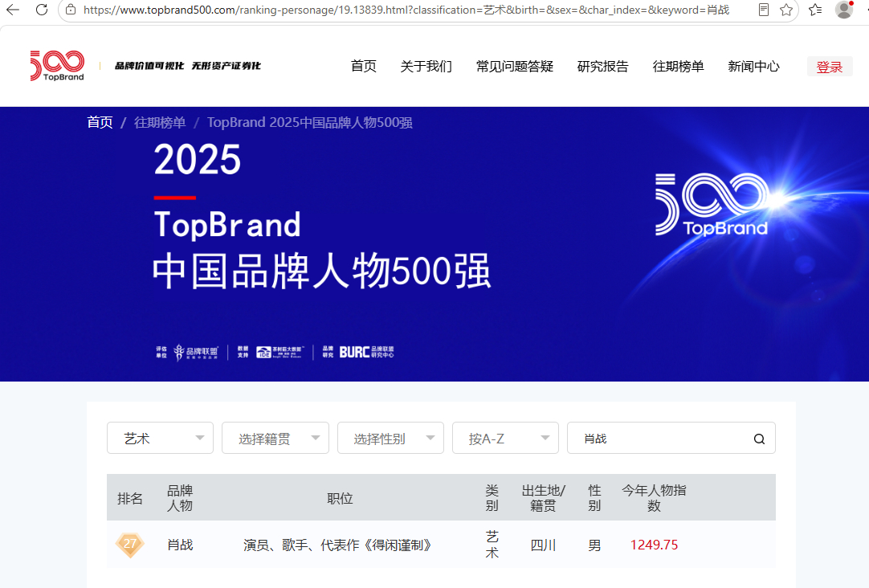The image size is (869, 588).
Task: Click the 首页 breadcrumb link
Action: 100,122
